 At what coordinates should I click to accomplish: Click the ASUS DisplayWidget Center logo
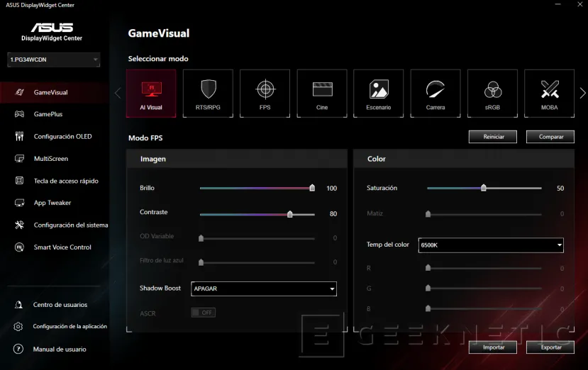52,32
